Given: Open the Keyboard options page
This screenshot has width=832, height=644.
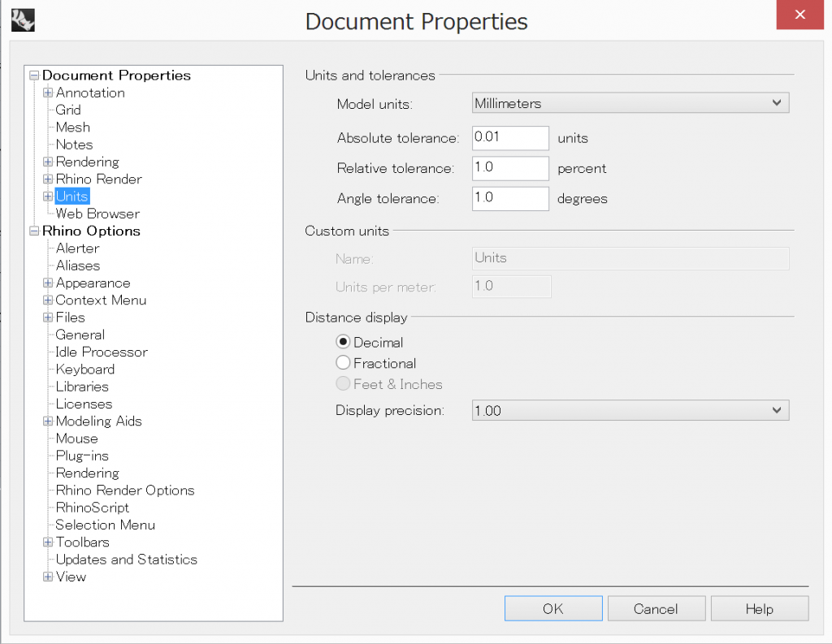Looking at the screenshot, I should coord(84,370).
